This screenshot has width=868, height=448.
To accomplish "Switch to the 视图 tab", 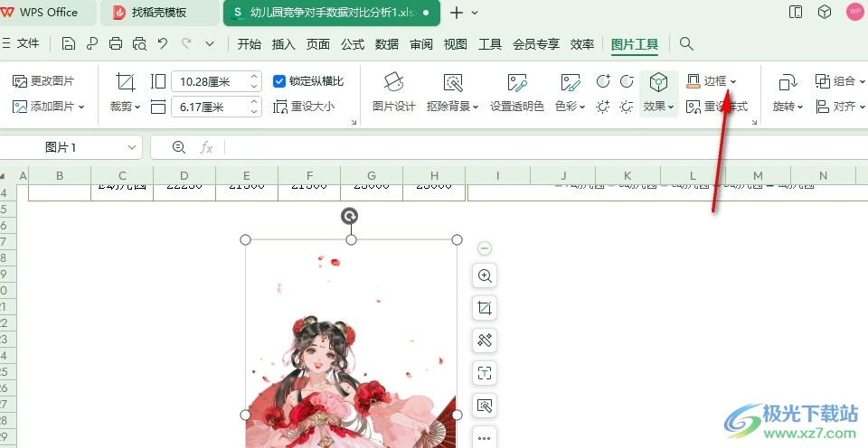I will (455, 44).
